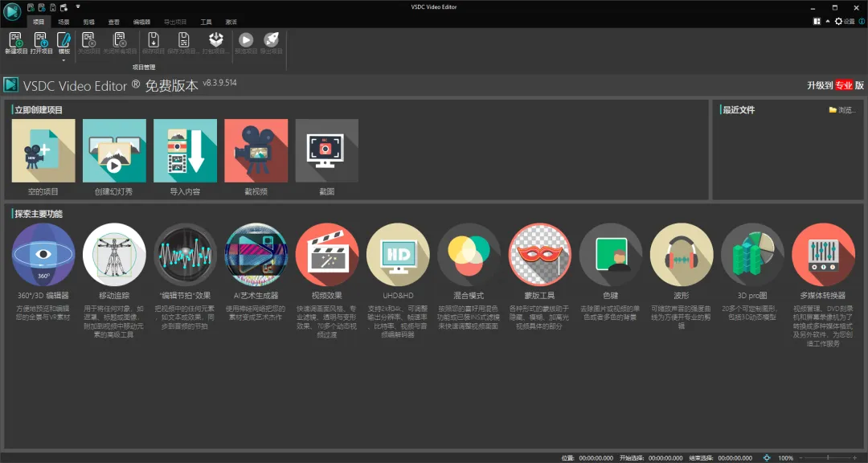Click the 导入内容 tile
The image size is (868, 463).
(x=185, y=150)
